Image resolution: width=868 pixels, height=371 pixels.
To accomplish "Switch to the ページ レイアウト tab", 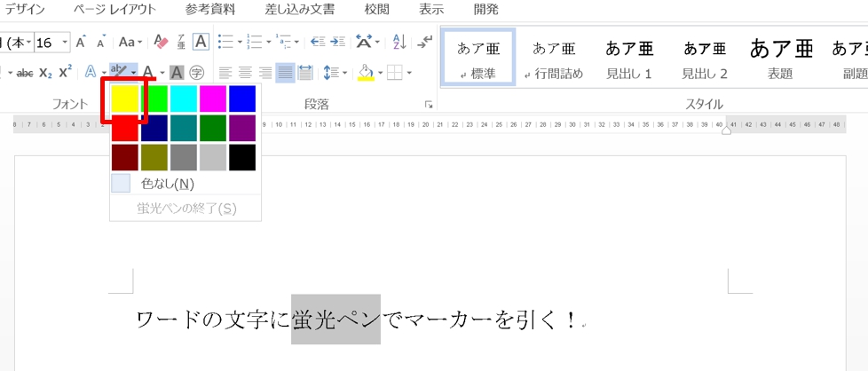I will pyautogui.click(x=114, y=10).
